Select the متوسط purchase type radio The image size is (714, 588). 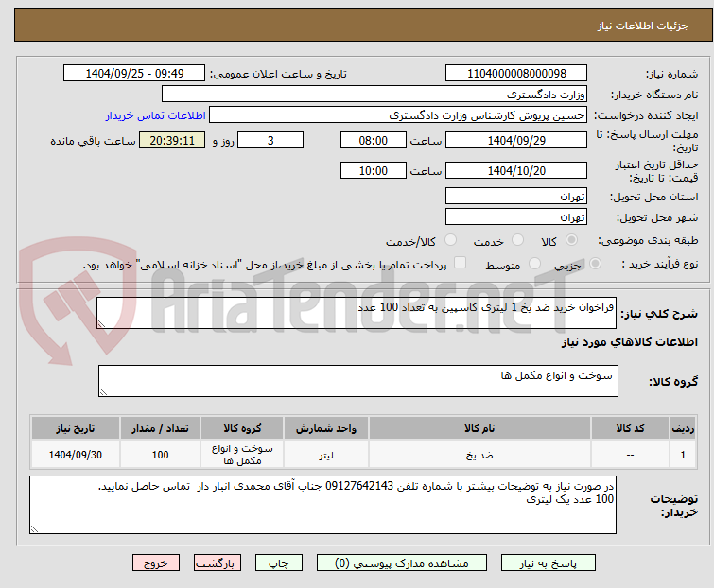[x=534, y=264]
